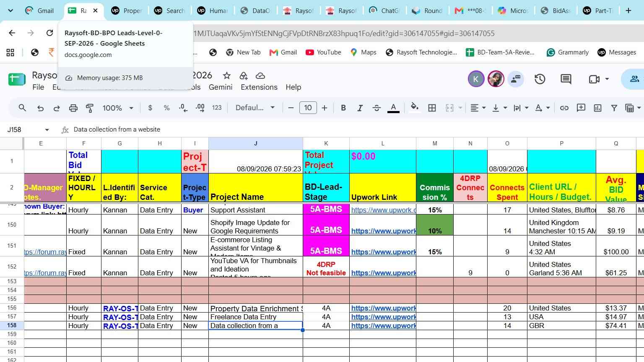Image resolution: width=644 pixels, height=362 pixels.
Task: Switch to the Gmail browser tab
Action: [40, 10]
